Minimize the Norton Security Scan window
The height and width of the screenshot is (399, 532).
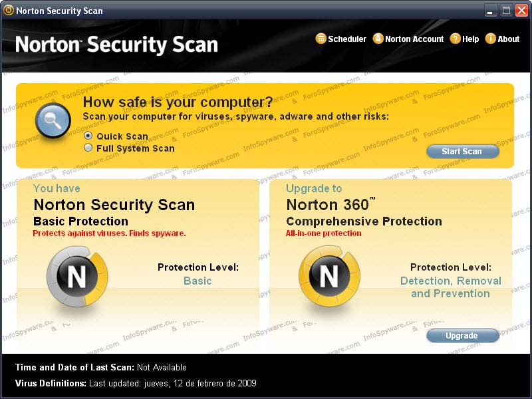click(x=490, y=11)
